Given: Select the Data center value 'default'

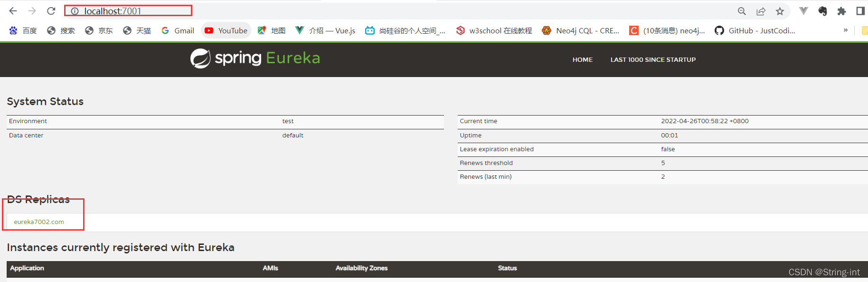Looking at the screenshot, I should pyautogui.click(x=292, y=136).
